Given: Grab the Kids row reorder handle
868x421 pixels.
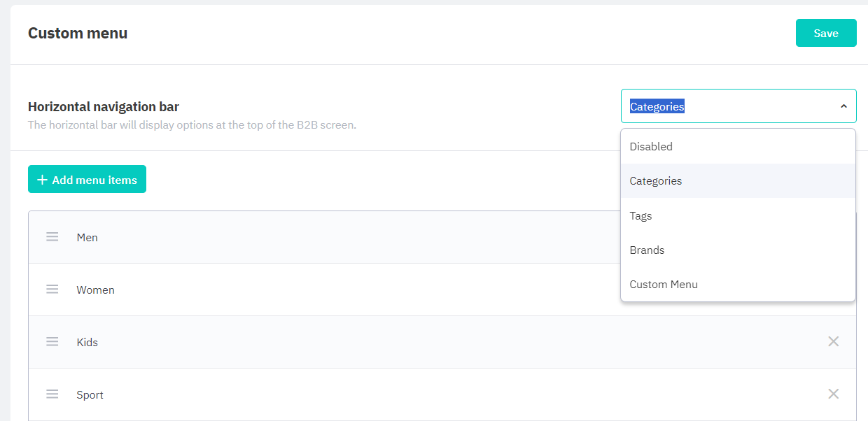Looking at the screenshot, I should [52, 342].
